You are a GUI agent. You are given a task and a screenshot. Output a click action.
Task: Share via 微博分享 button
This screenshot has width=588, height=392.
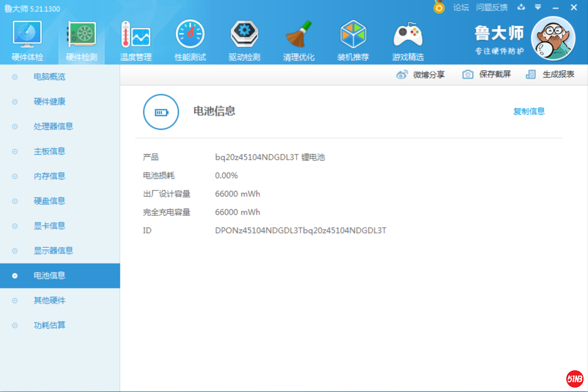point(420,75)
